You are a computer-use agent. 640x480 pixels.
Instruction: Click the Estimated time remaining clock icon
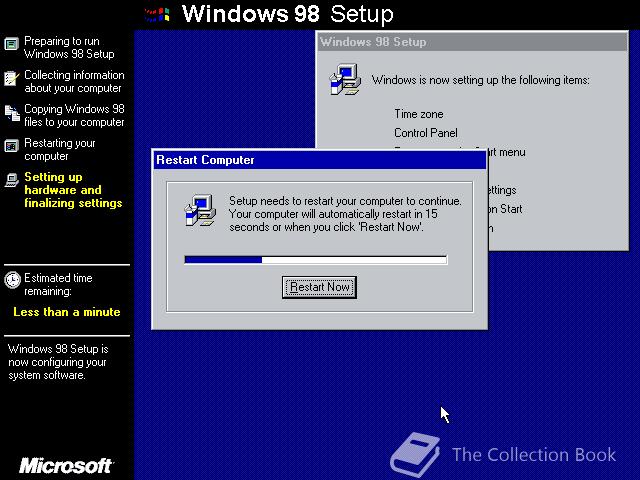(x=12, y=280)
